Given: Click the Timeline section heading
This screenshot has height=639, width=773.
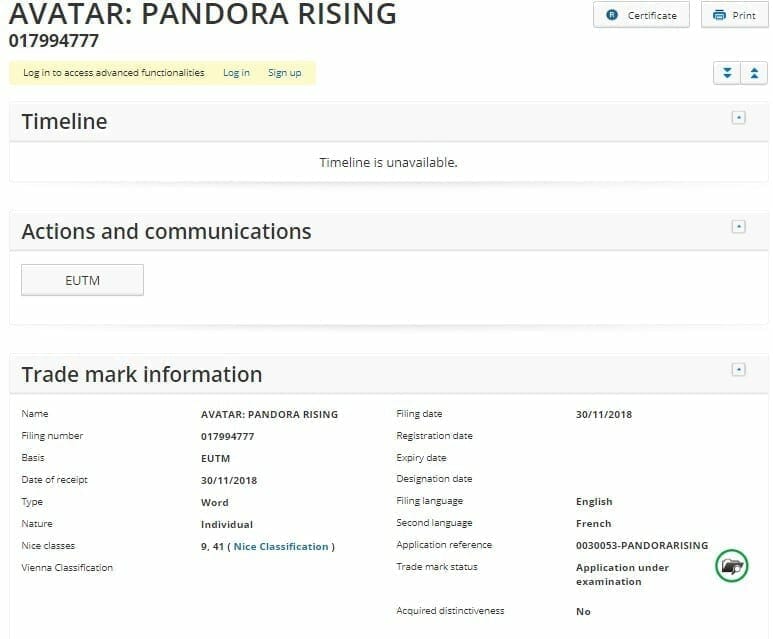Looking at the screenshot, I should pyautogui.click(x=64, y=122).
